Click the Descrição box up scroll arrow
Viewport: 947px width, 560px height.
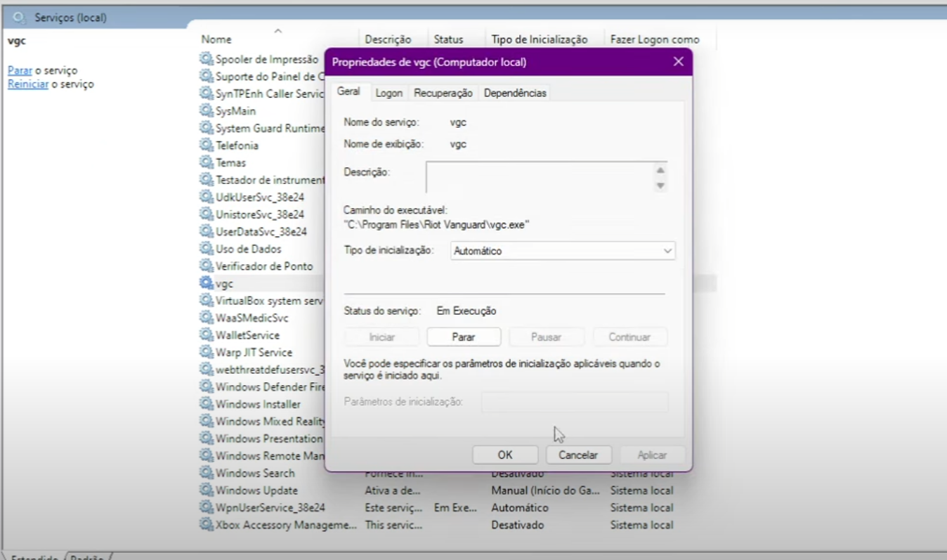pos(660,171)
